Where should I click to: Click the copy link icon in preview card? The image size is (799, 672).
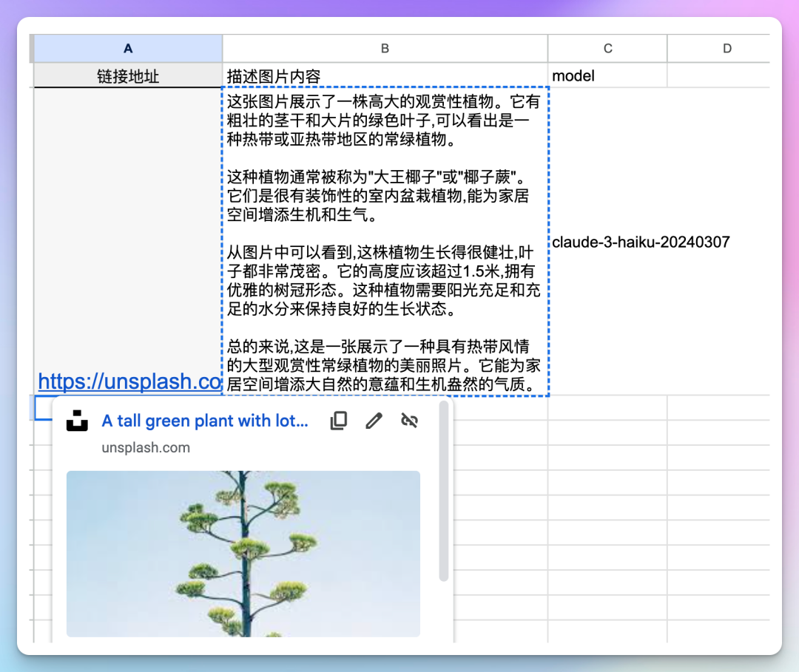coord(338,421)
